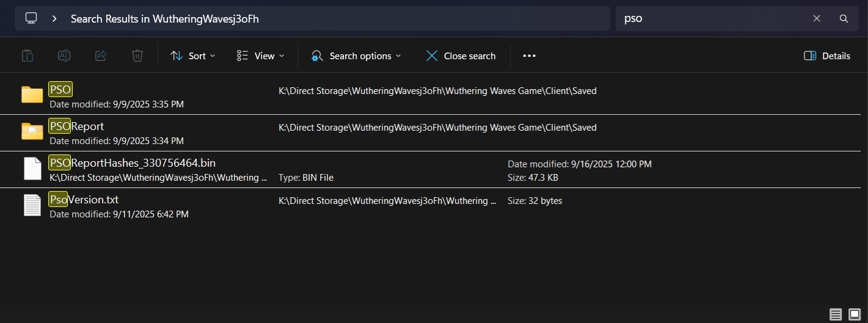
Task: Open the See more ellipsis menu
Action: point(529,56)
